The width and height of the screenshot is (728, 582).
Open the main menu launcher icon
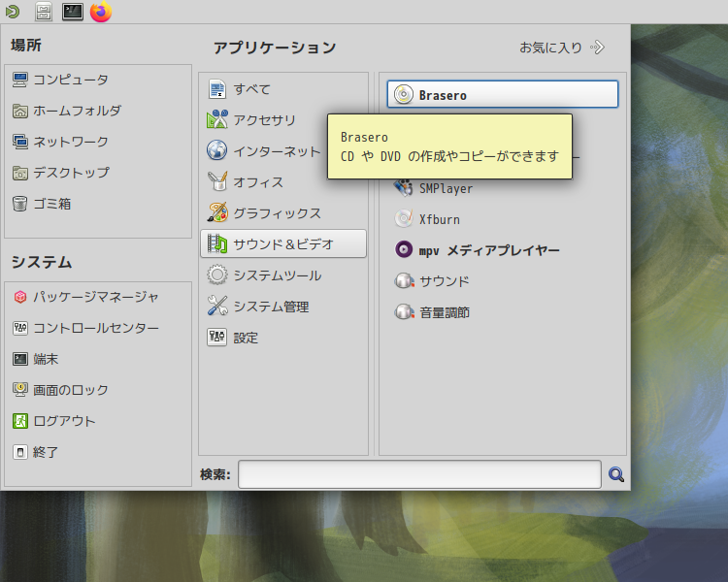(13, 12)
